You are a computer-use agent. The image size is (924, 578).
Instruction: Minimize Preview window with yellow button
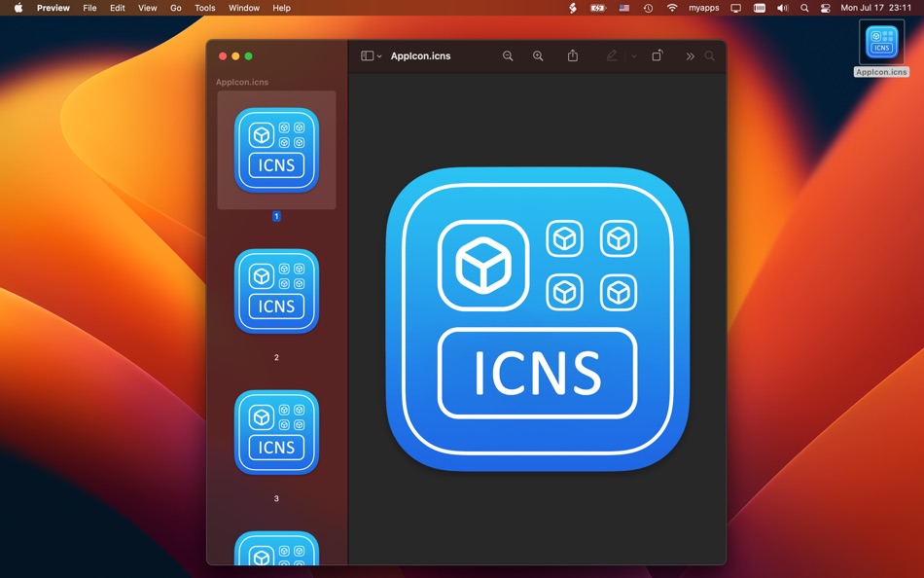[235, 56]
